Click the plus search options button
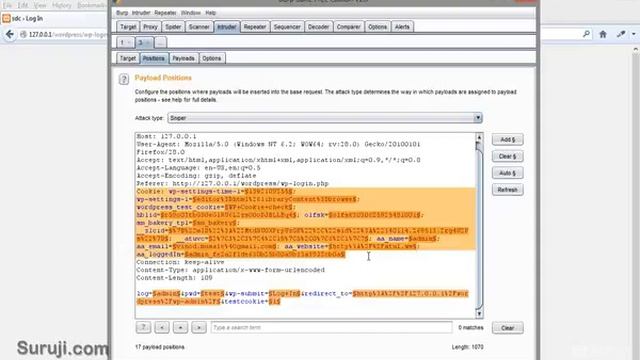The height and width of the screenshot is (360, 640). pyautogui.click(x=180, y=327)
